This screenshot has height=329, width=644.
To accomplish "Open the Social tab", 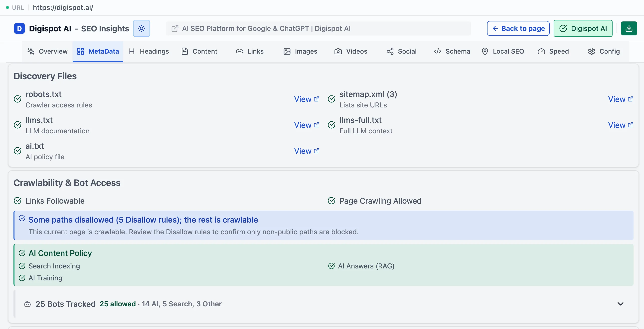I will (401, 51).
